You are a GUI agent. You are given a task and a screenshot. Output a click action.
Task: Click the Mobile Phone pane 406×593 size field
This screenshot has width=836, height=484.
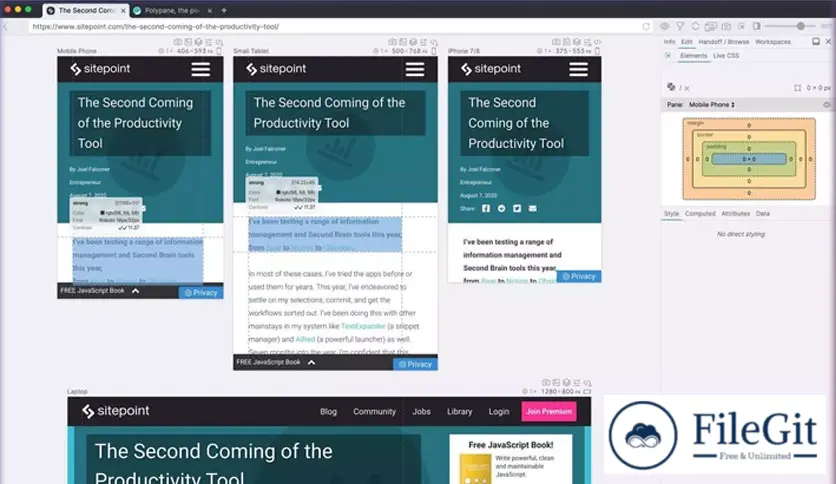pos(195,51)
